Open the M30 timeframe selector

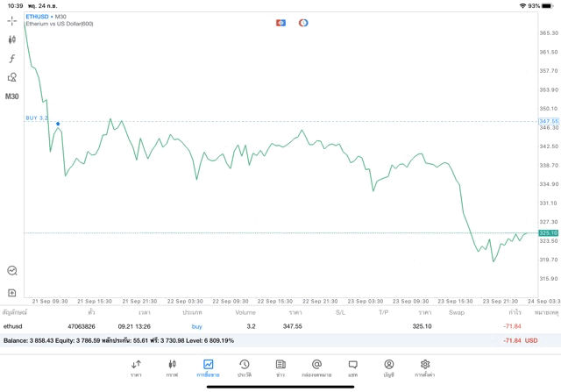click(x=12, y=96)
